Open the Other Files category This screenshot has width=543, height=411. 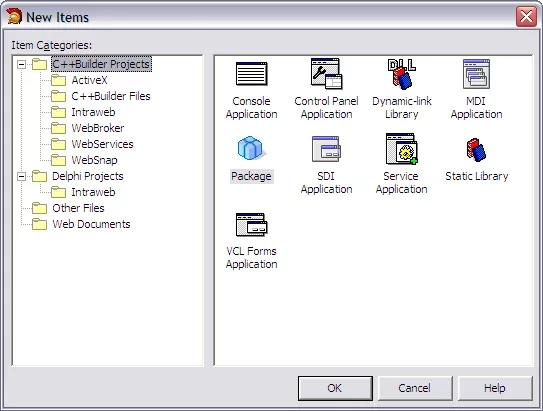pos(78,208)
